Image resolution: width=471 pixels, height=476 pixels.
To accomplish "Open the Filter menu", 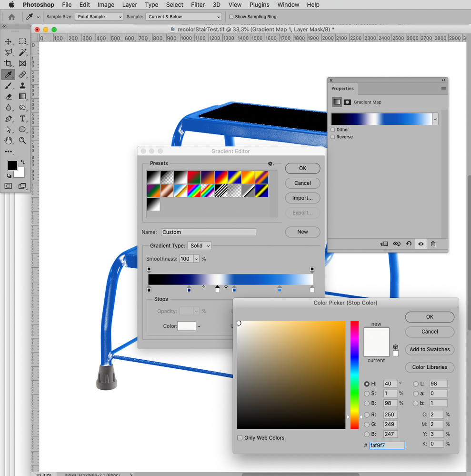I will coord(198,5).
